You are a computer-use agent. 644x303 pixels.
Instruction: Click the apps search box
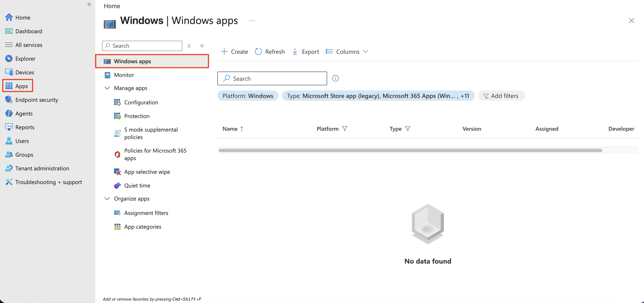272,79
